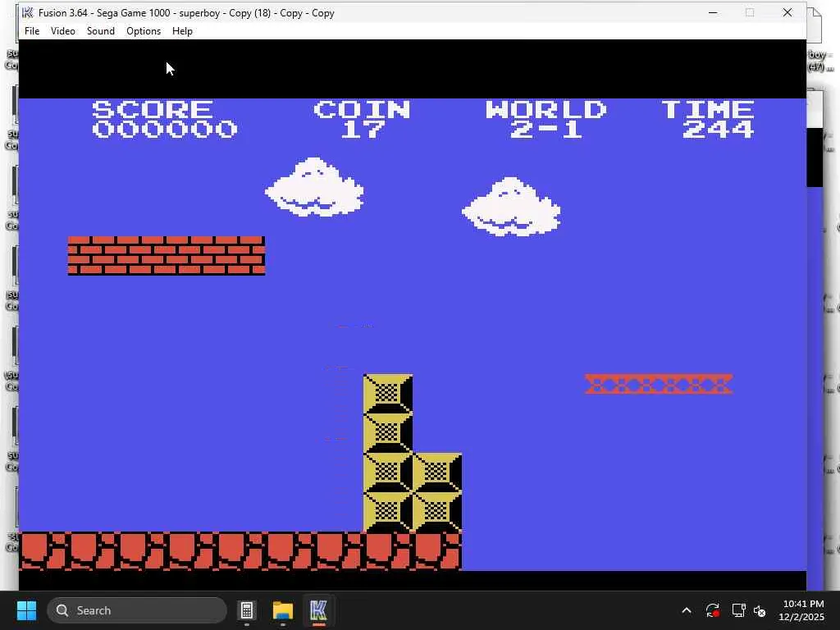
Task: Click the red girder lift platform
Action: coord(659,384)
